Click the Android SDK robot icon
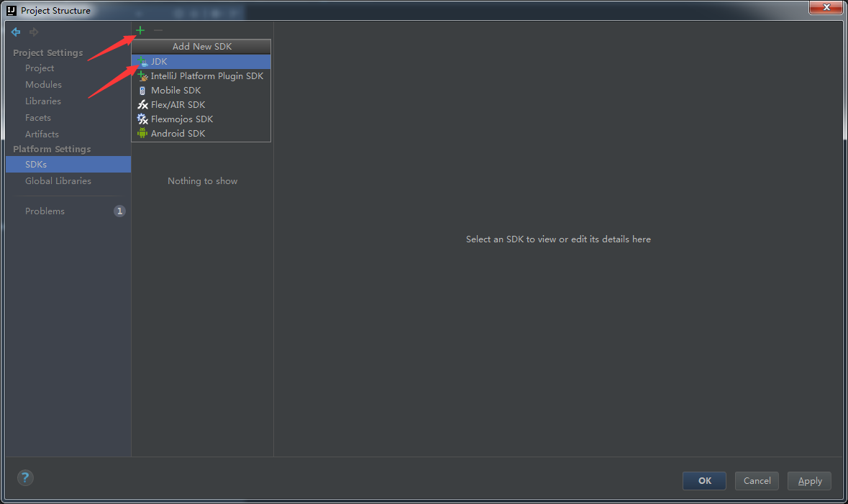The image size is (848, 504). (x=142, y=134)
